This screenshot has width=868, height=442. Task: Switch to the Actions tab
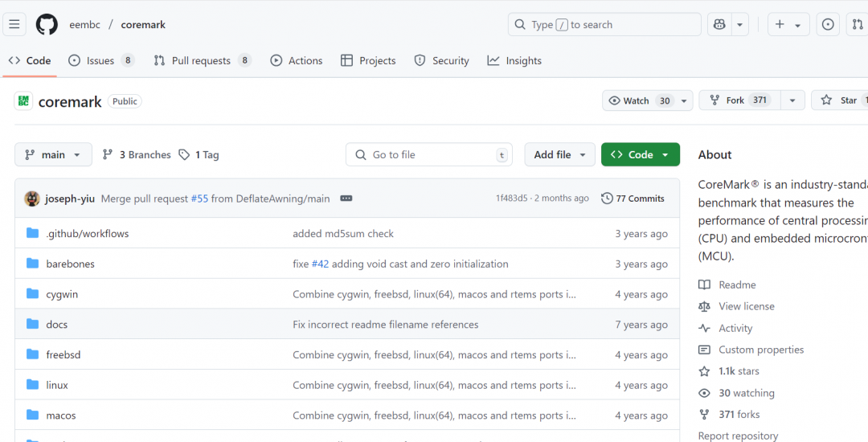pos(296,61)
